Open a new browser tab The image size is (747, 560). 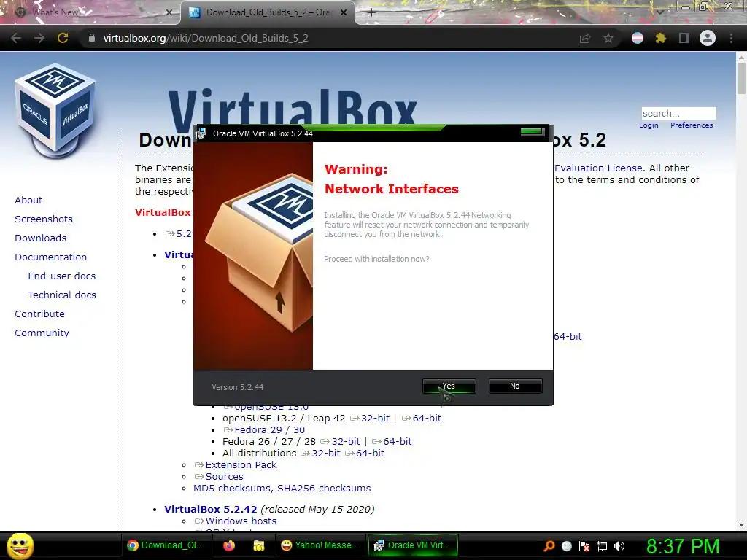(371, 12)
